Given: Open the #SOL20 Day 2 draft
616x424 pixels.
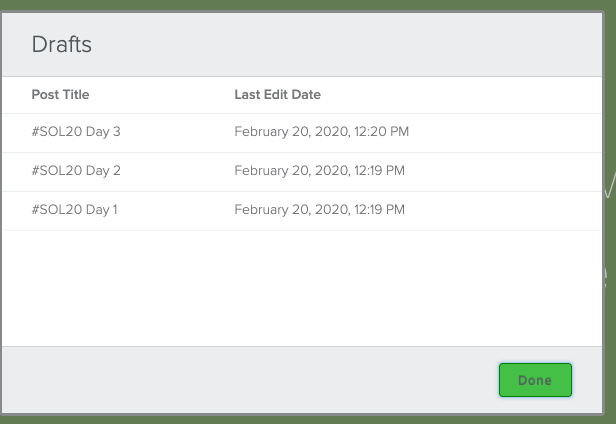Looking at the screenshot, I should click(x=76, y=171).
